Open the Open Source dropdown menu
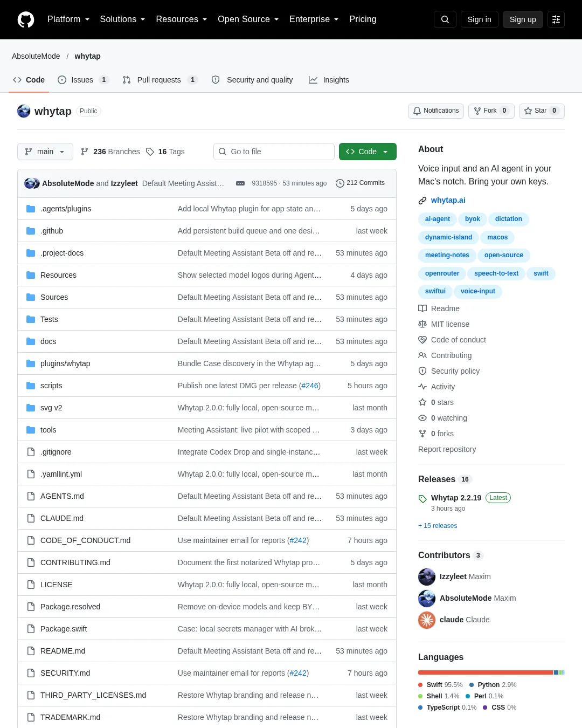This screenshot has height=728, width=582. coord(248,19)
